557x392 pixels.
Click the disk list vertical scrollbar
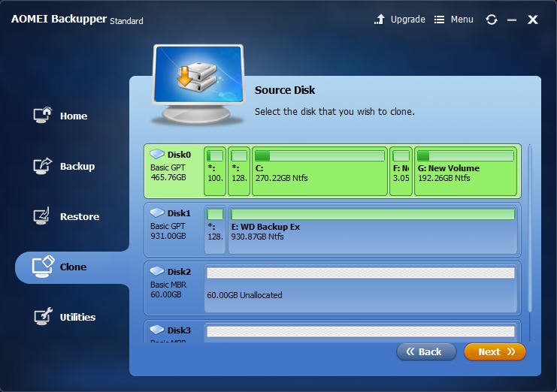point(529,229)
